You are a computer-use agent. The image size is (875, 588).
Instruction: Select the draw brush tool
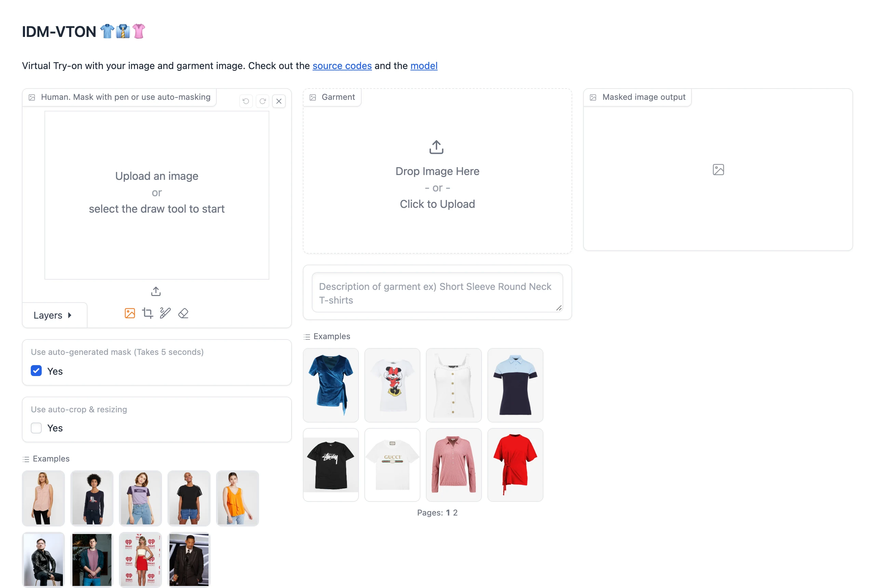[x=165, y=313]
